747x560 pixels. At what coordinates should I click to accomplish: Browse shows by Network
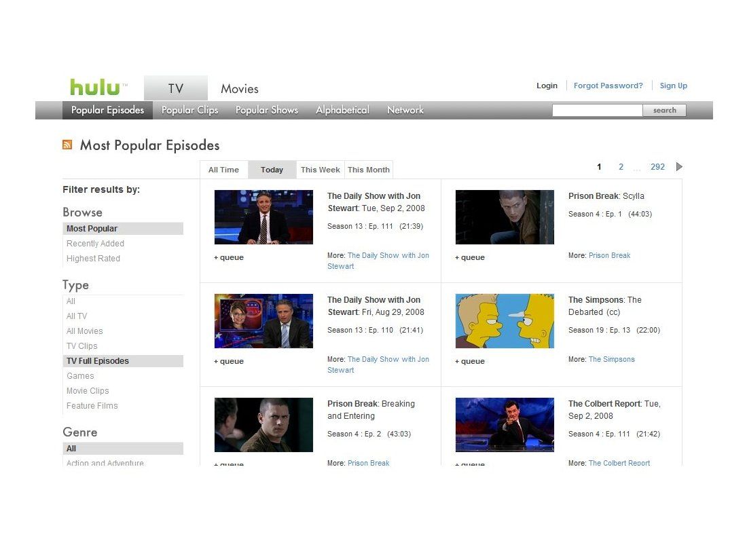405,110
